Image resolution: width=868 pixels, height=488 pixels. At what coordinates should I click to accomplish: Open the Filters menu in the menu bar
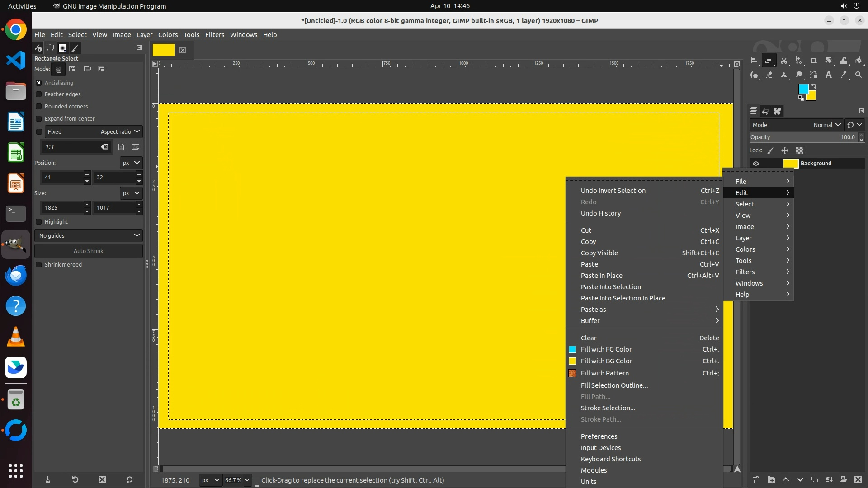[x=214, y=35]
